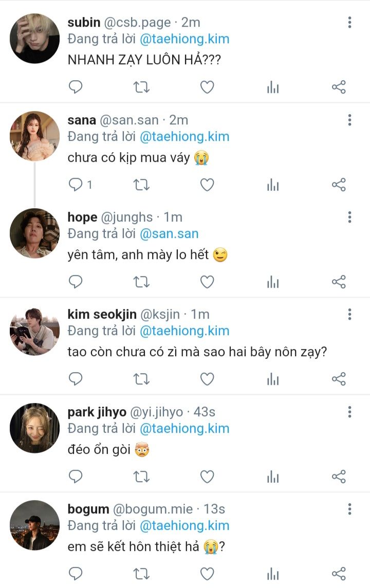370x588 pixels.
Task: View analytics for subin's tweet
Action: point(273,87)
